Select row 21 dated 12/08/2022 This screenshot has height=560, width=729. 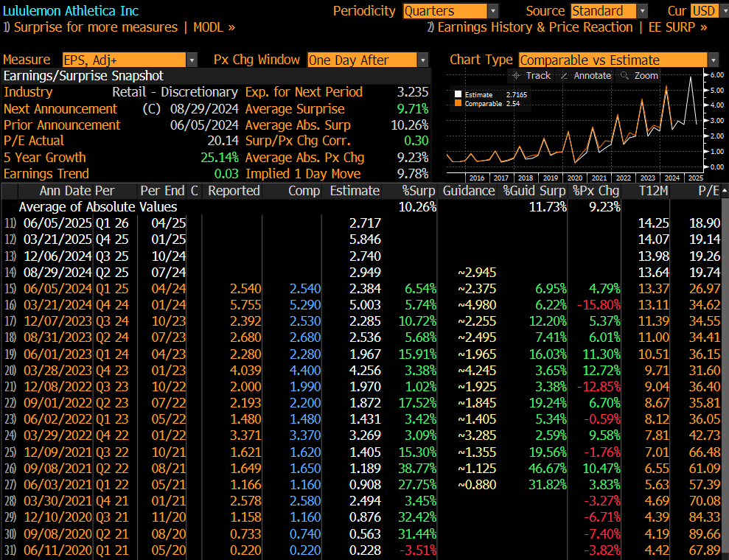(x=362, y=387)
